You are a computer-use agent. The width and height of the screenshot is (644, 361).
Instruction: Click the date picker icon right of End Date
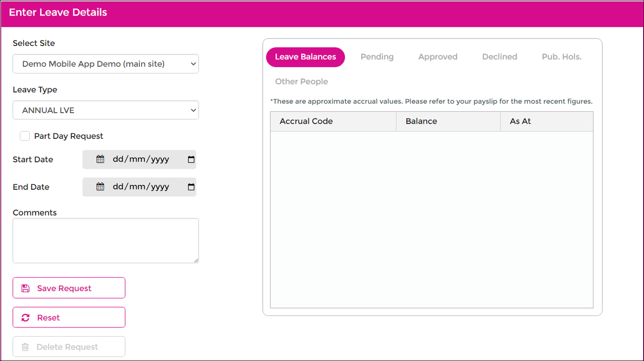click(191, 187)
